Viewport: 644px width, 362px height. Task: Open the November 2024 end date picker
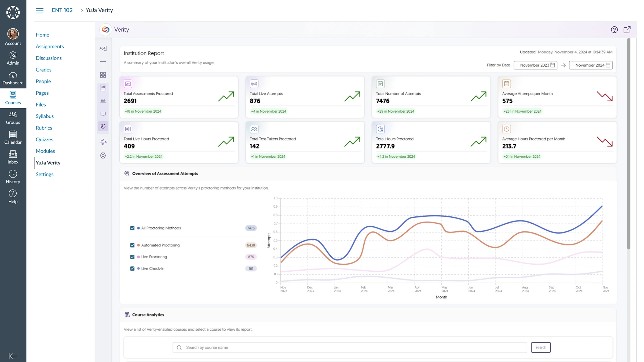[591, 65]
